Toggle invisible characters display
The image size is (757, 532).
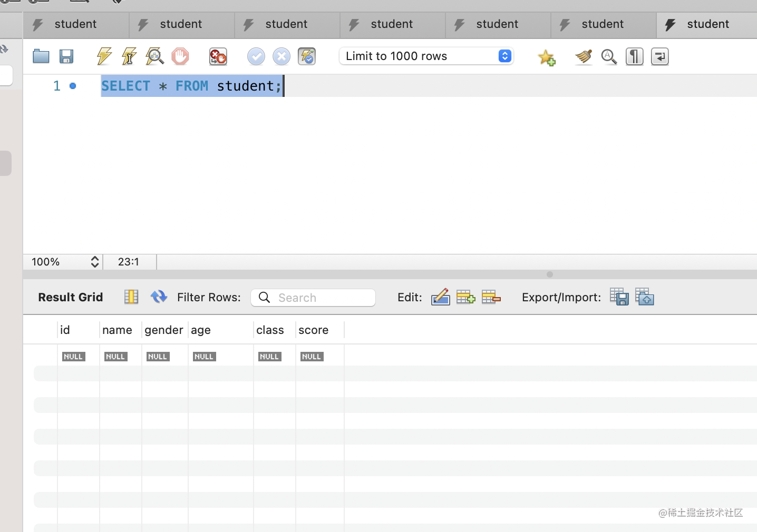click(x=635, y=56)
